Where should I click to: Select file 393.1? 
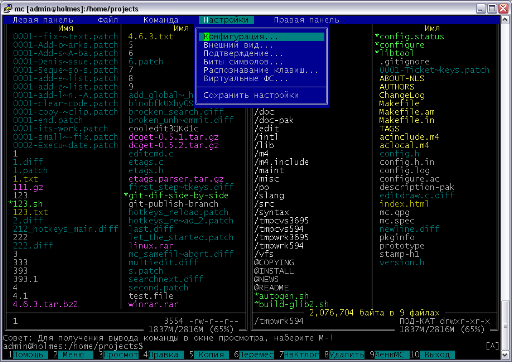click(x=25, y=279)
